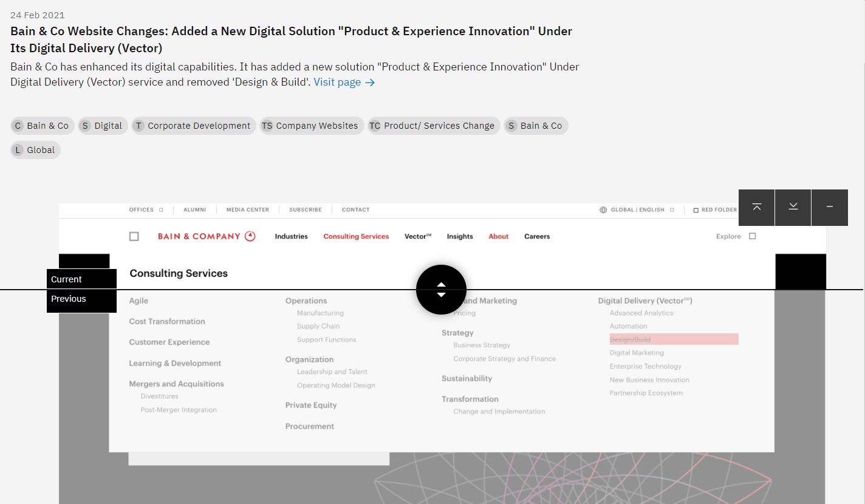Open the Global | English language selector

click(638, 209)
